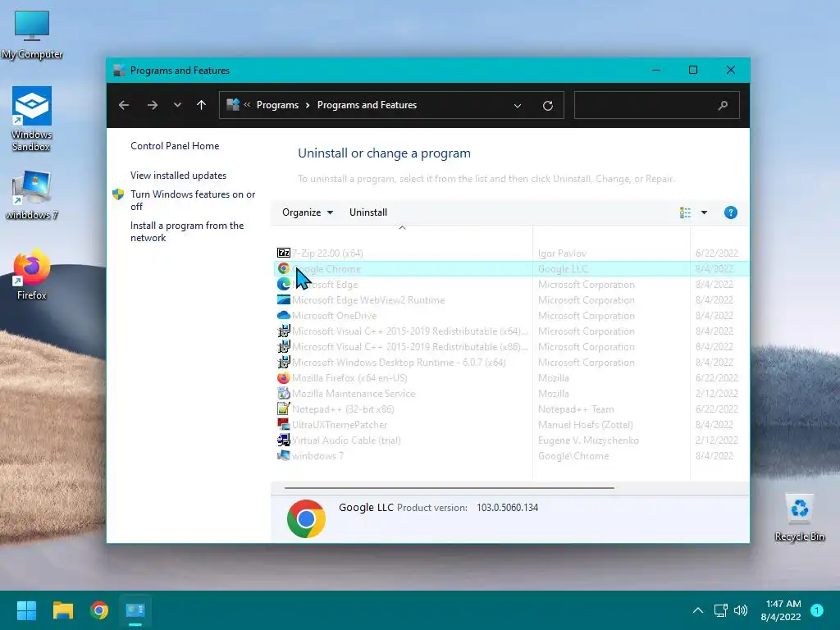Image resolution: width=840 pixels, height=630 pixels.
Task: Launch Chrome from the taskbar
Action: (x=99, y=610)
